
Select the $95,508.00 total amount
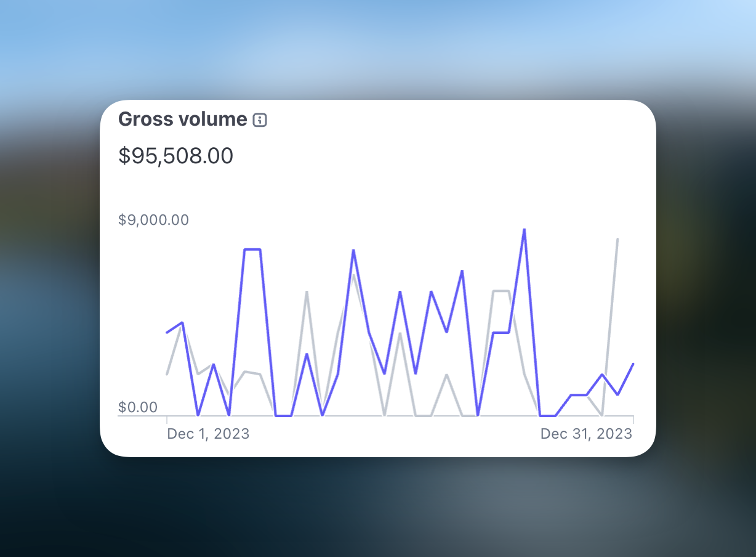(x=176, y=156)
